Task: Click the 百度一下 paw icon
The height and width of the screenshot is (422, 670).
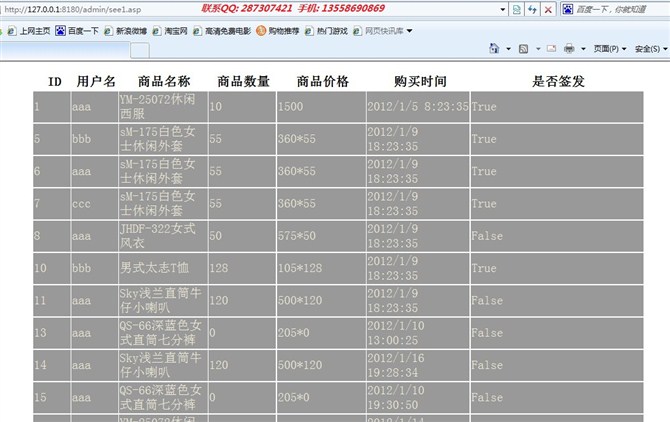Action: coord(60,31)
